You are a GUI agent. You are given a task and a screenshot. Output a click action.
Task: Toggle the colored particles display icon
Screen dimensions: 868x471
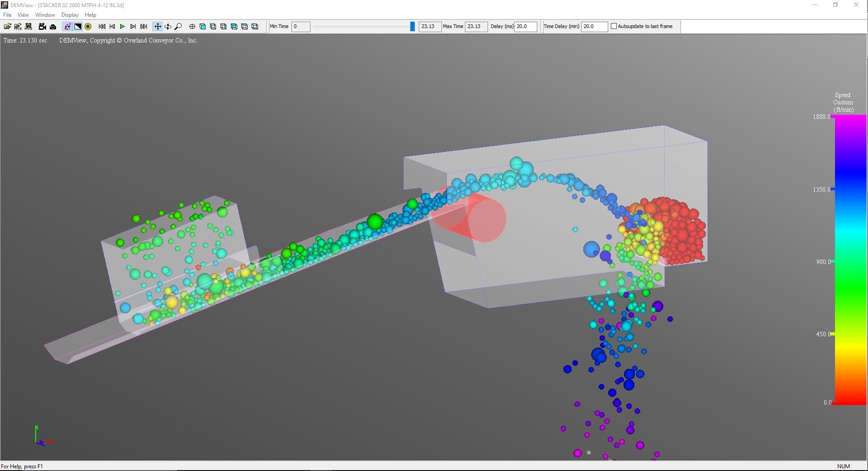67,27
